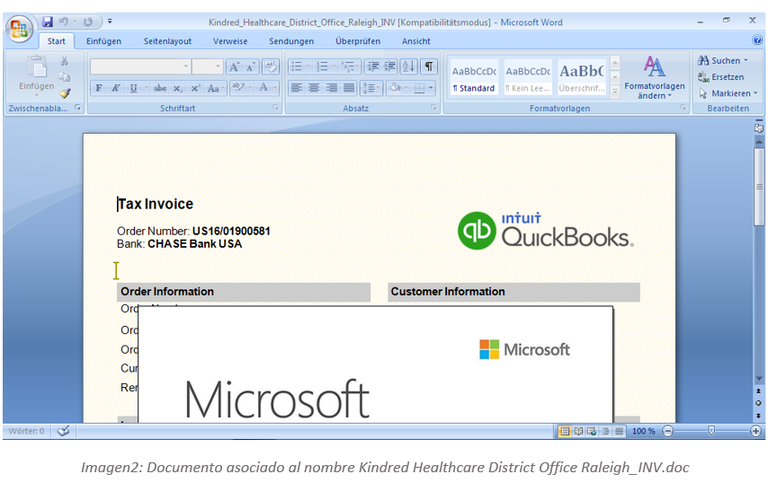Open the Überprüfen ribbon tab

click(358, 41)
